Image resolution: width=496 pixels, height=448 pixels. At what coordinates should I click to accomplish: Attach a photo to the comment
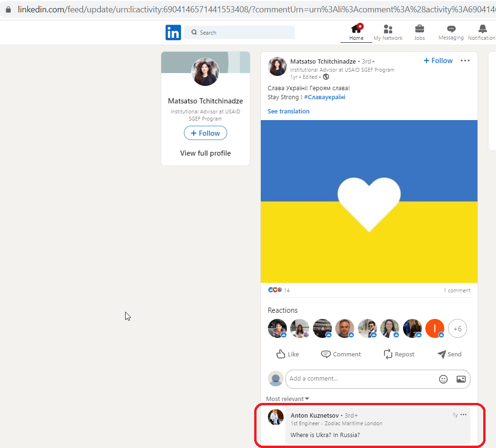tap(461, 379)
